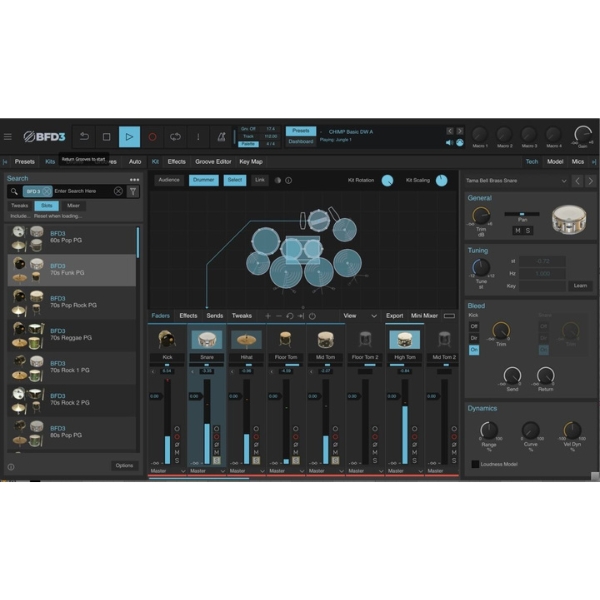The image size is (600, 600).
Task: Click the info icon at browser bottom
Action: pos(11,467)
